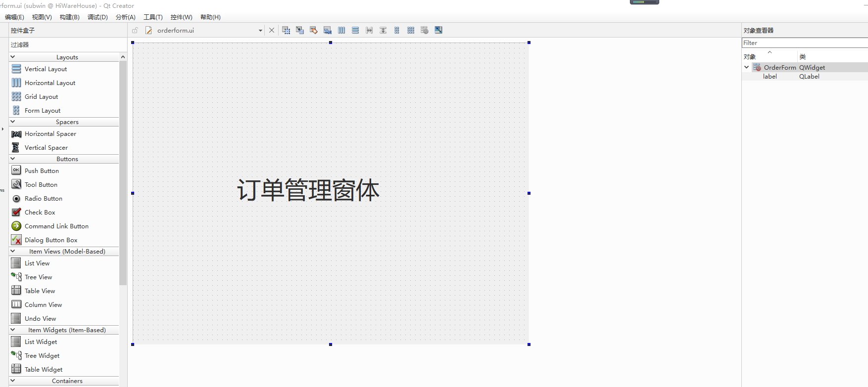Click the widget box scroll-up arrow
The width and height of the screenshot is (868, 387).
tap(123, 57)
